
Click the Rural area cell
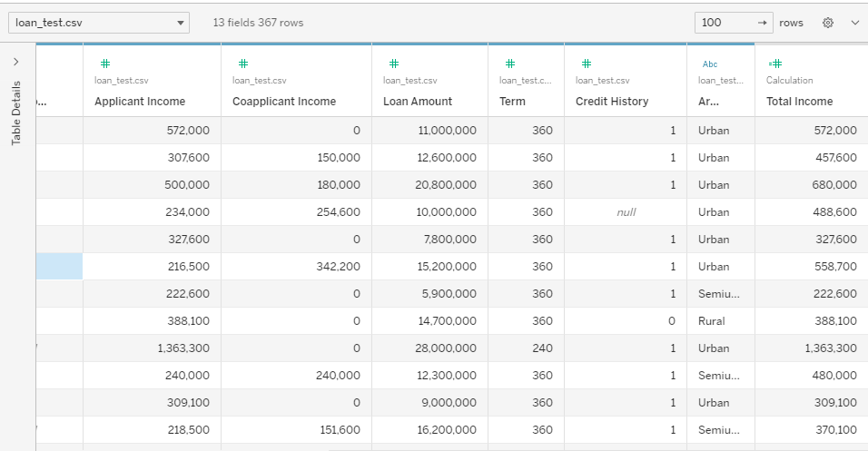coord(721,321)
